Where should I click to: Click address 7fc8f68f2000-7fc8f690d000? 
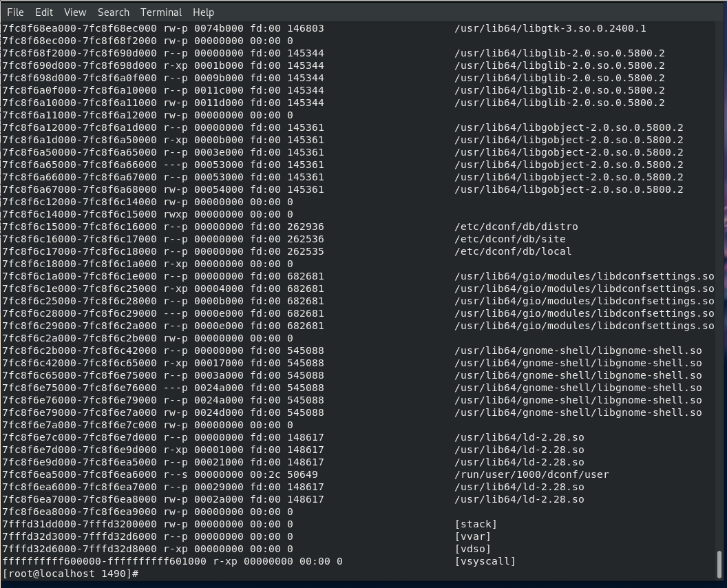pyautogui.click(x=79, y=53)
